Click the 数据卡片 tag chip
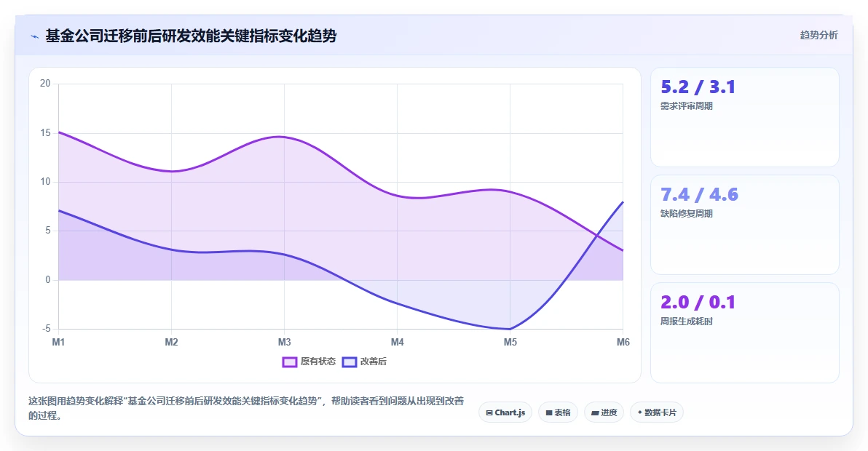 657,412
